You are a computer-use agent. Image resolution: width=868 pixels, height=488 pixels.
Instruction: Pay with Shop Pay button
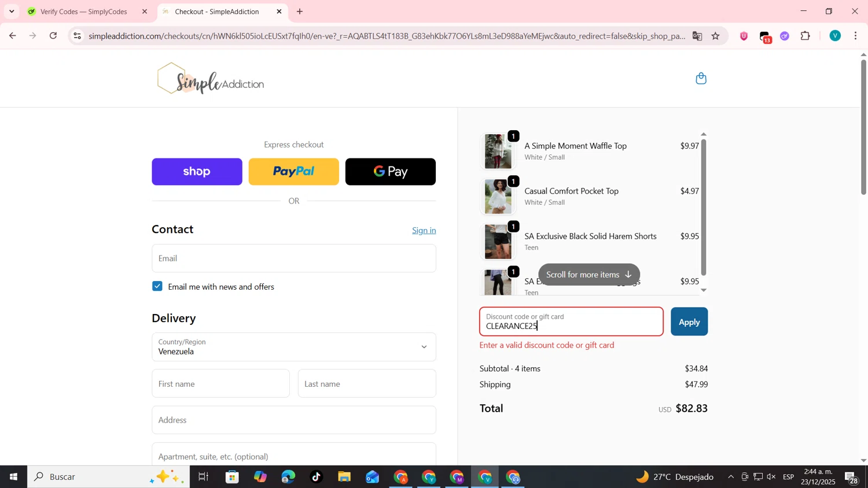[197, 172]
